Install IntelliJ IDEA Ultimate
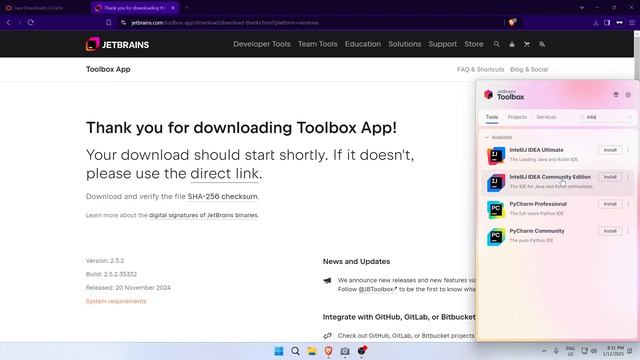640x360 pixels. [610, 150]
